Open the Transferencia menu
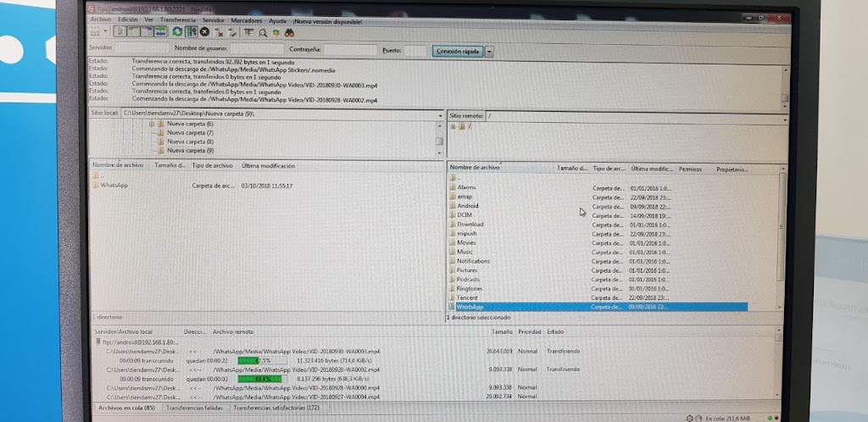This screenshot has height=422, width=868. click(178, 19)
